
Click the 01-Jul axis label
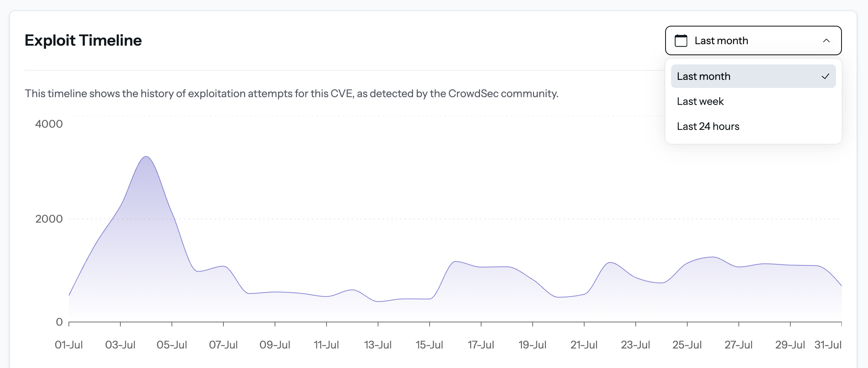tap(68, 345)
